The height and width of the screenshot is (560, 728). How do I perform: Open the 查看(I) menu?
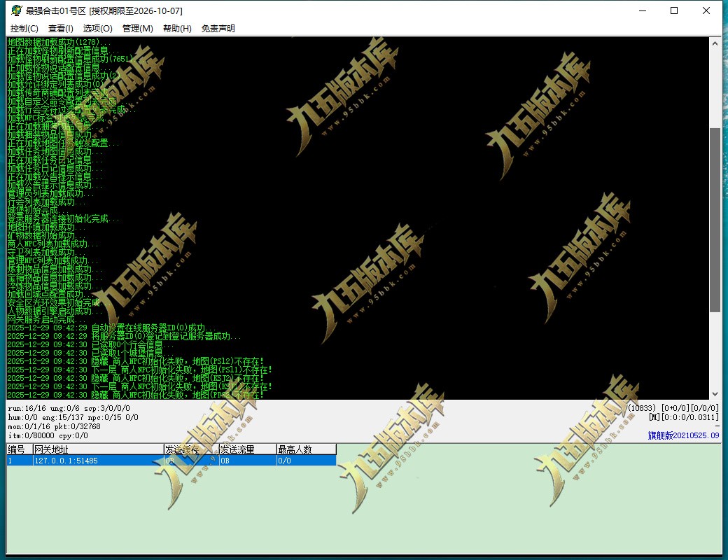(60, 28)
